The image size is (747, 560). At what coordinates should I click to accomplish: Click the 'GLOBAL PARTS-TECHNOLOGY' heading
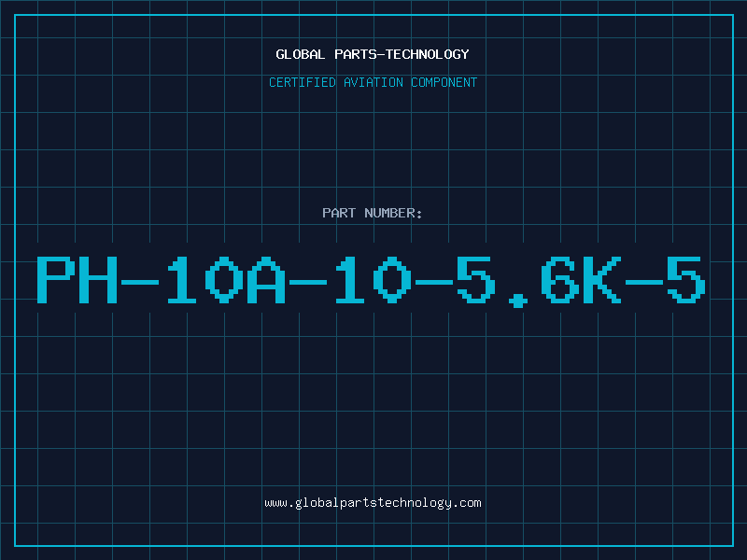click(373, 54)
